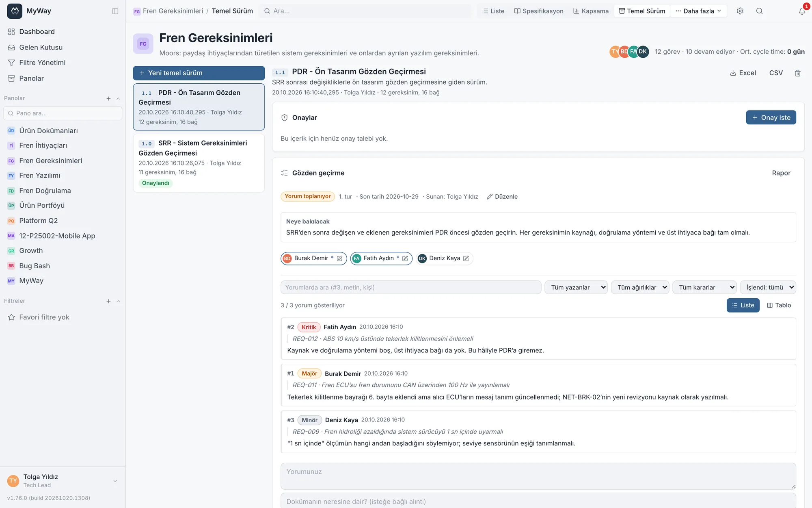
Task: Switch to the Spesifikasyon tab
Action: pos(539,11)
